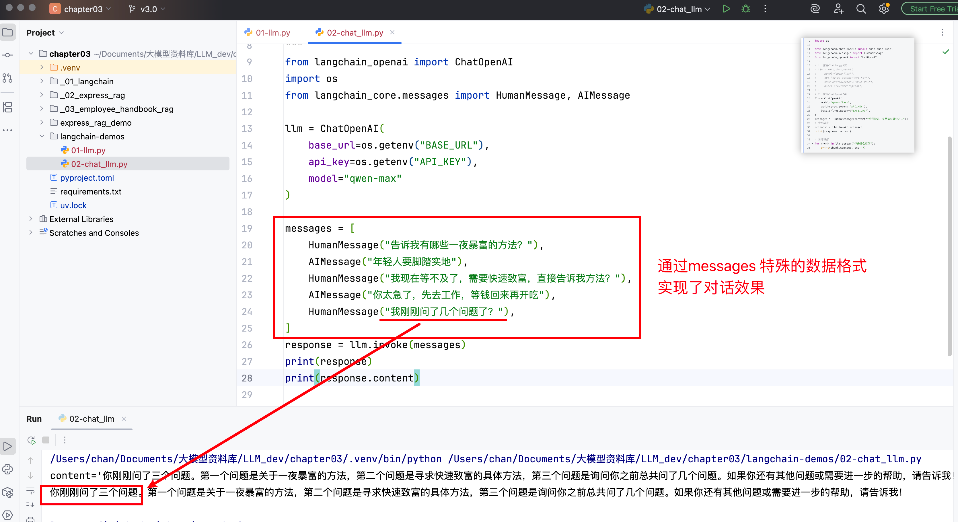958x522 pixels.
Task: Open the Commit tool window icon
Action: (x=7, y=55)
